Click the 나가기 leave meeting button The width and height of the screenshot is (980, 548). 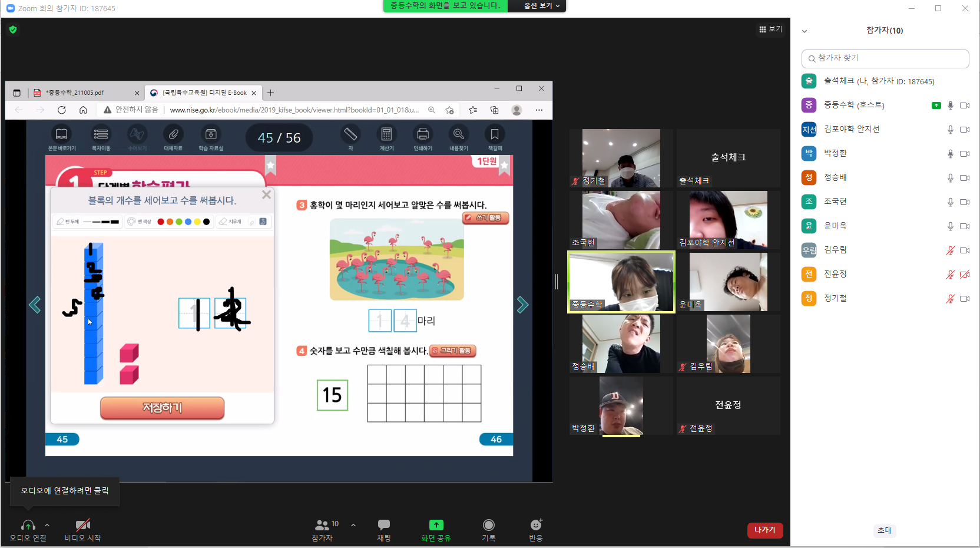765,530
